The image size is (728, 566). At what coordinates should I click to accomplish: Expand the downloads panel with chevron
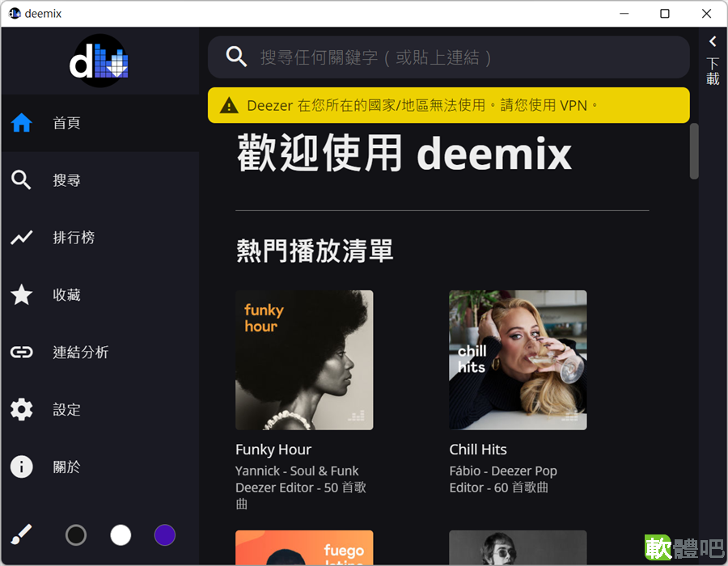(x=713, y=41)
